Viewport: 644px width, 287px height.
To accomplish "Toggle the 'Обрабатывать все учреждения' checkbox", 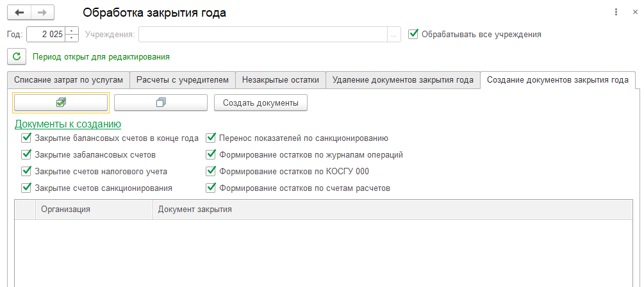I will point(413,34).
